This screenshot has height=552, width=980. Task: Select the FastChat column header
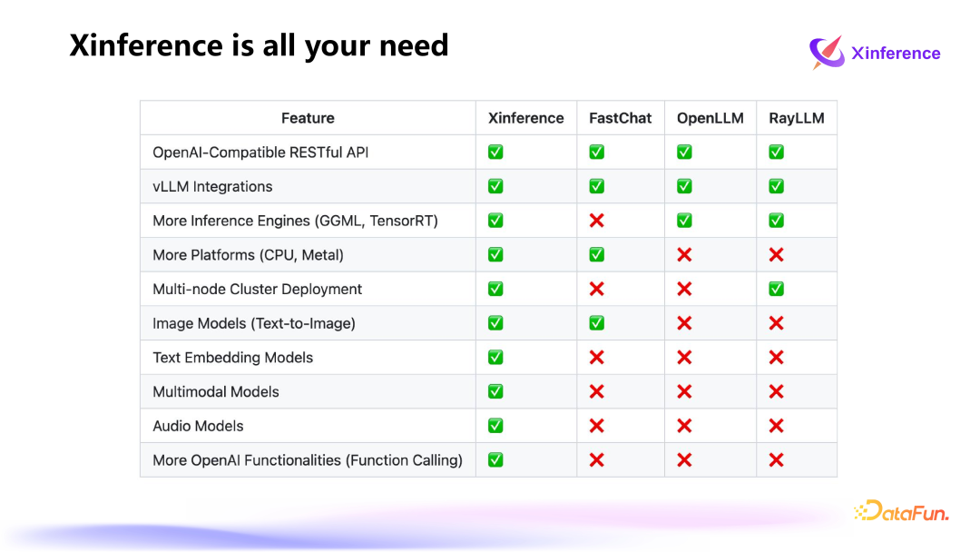point(621,118)
